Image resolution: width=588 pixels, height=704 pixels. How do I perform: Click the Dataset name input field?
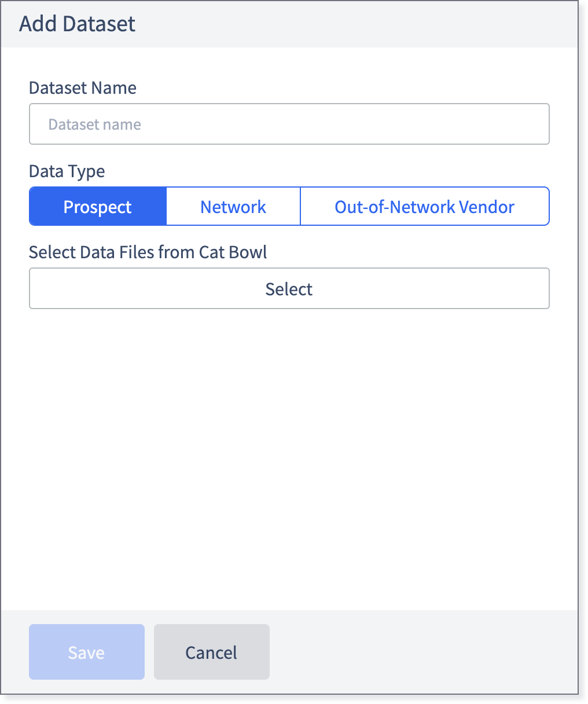point(289,124)
